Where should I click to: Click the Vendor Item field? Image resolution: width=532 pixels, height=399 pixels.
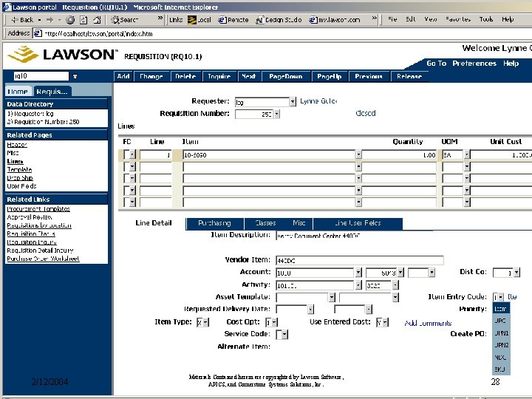(360, 261)
